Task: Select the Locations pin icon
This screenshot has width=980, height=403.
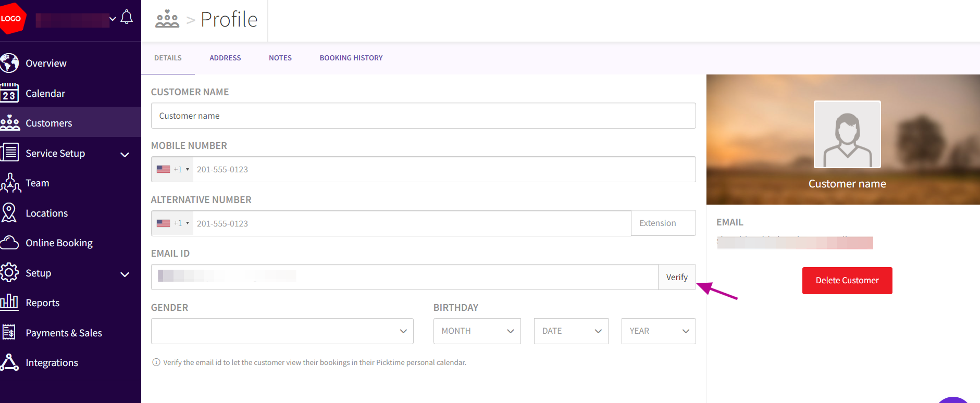Action: (9, 213)
